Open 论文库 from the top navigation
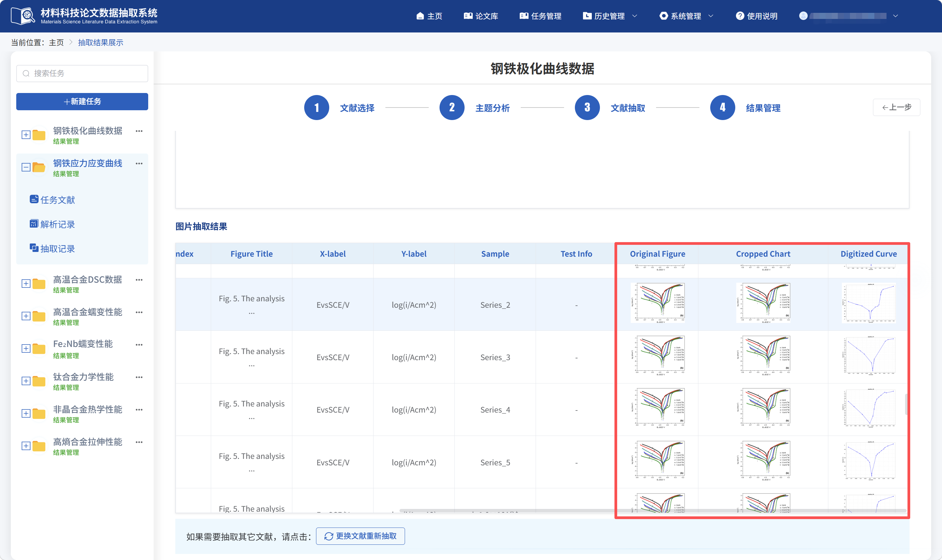942x560 pixels. pos(480,16)
